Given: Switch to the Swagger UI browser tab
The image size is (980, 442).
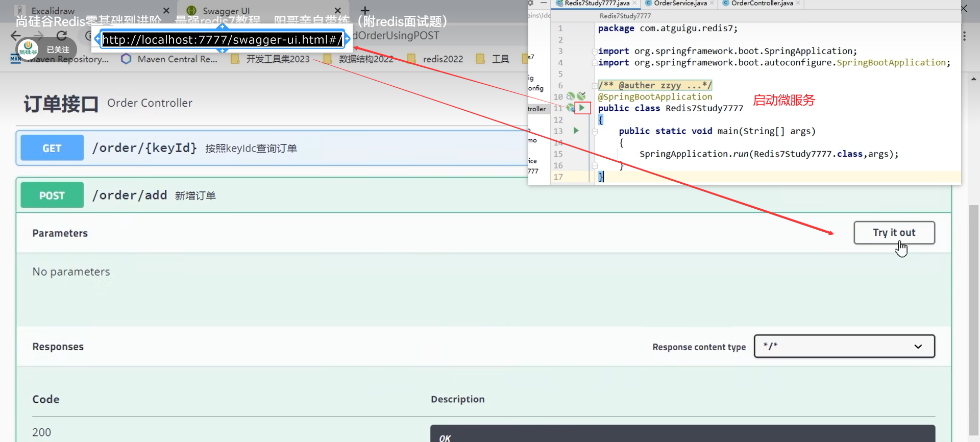Looking at the screenshot, I should pos(263,10).
